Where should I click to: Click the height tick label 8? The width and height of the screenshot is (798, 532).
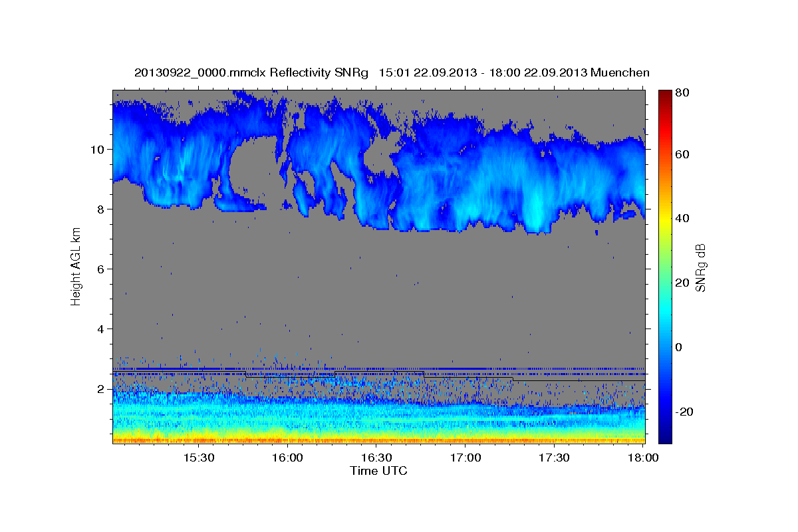point(101,209)
